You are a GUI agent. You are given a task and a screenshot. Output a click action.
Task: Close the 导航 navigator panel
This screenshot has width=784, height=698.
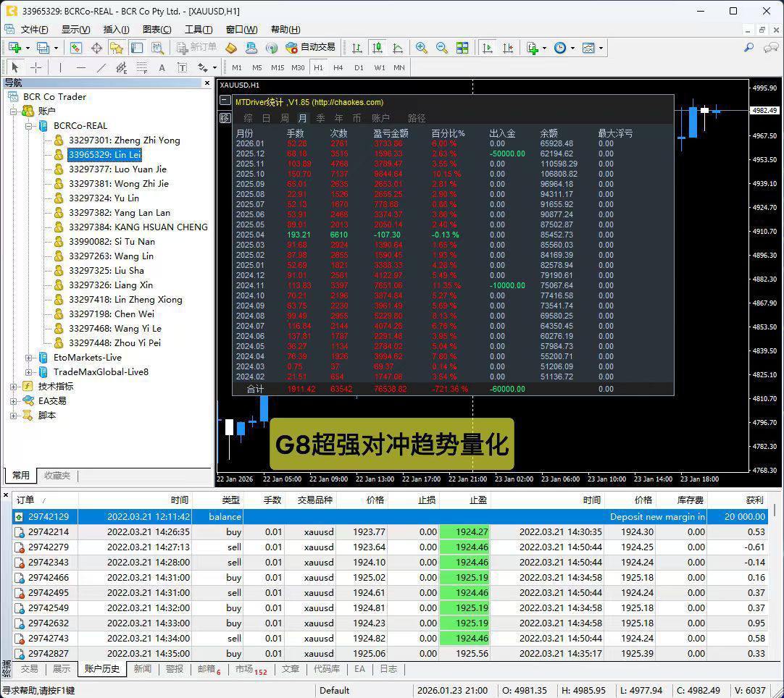coord(207,83)
